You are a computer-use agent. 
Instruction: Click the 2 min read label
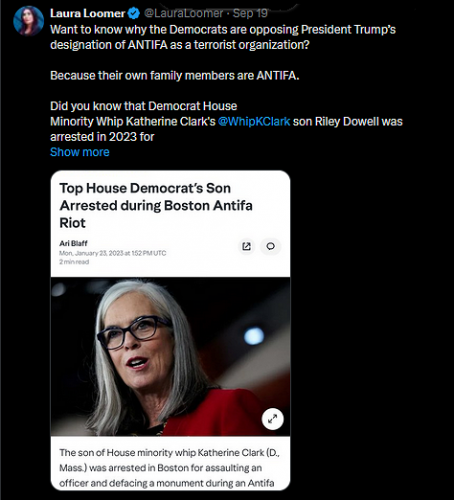(x=74, y=262)
